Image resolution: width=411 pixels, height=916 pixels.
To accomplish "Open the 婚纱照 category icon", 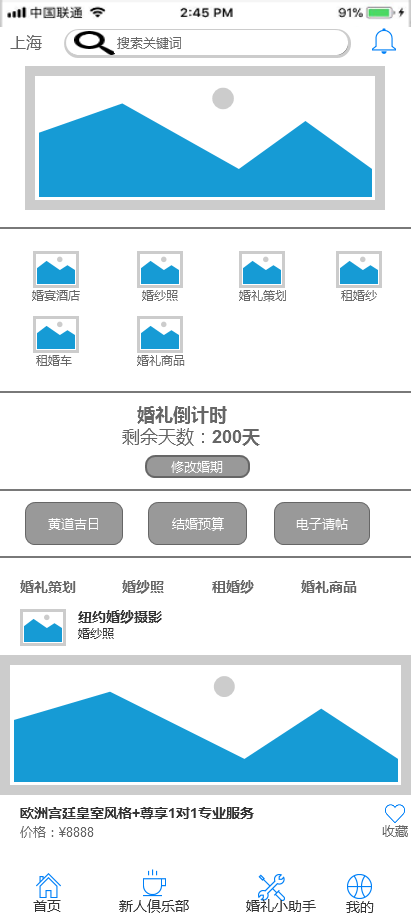I will [160, 269].
